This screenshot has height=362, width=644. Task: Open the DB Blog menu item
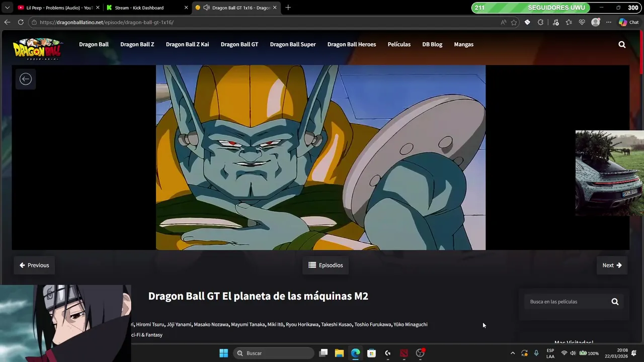click(x=432, y=44)
